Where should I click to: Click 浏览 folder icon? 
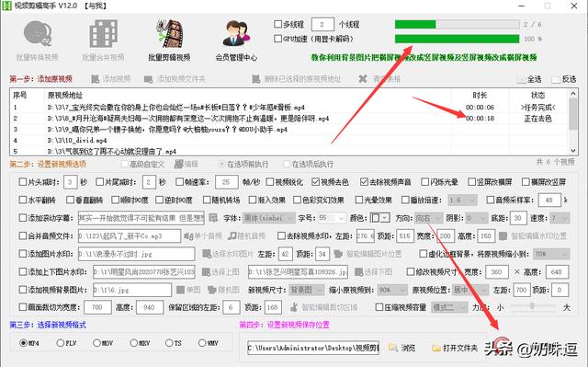click(393, 348)
